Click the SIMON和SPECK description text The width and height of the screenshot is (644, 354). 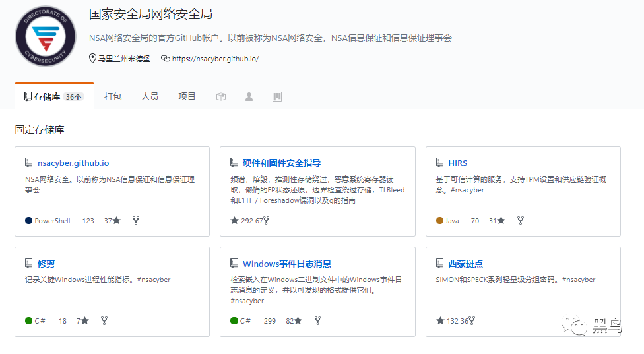[x=515, y=280]
